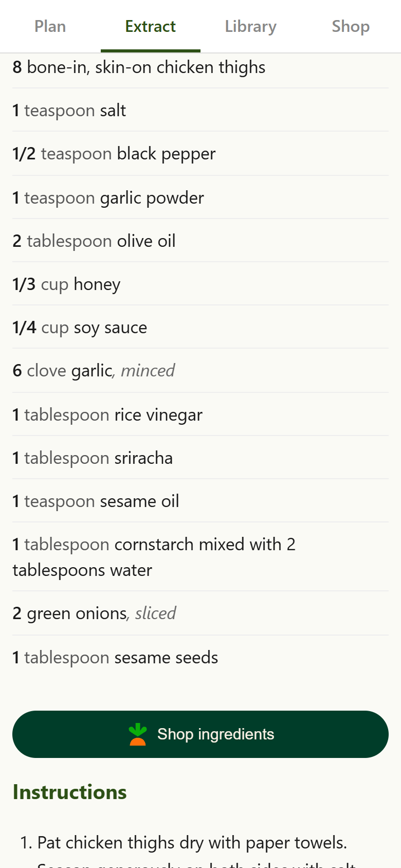
Task: Click the garlic powder ingredient
Action: coord(108,198)
